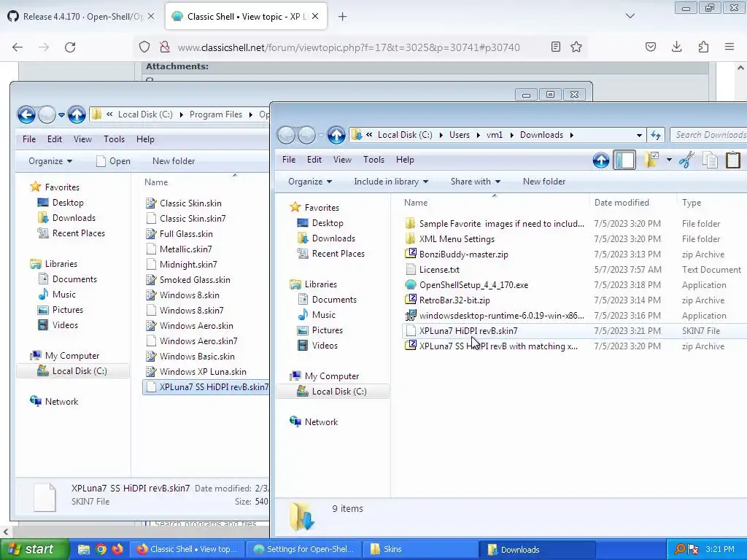Click Open button in Skins window
The height and width of the screenshot is (560, 747).
pyautogui.click(x=113, y=161)
